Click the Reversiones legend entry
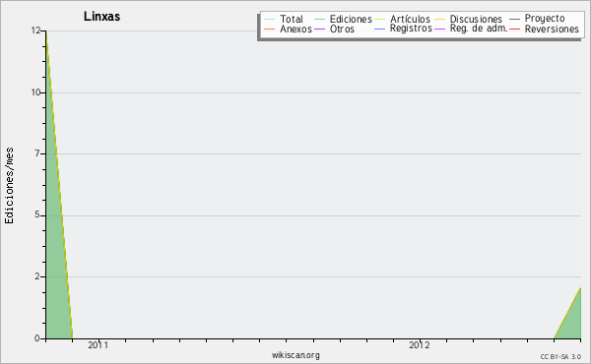 coord(552,29)
